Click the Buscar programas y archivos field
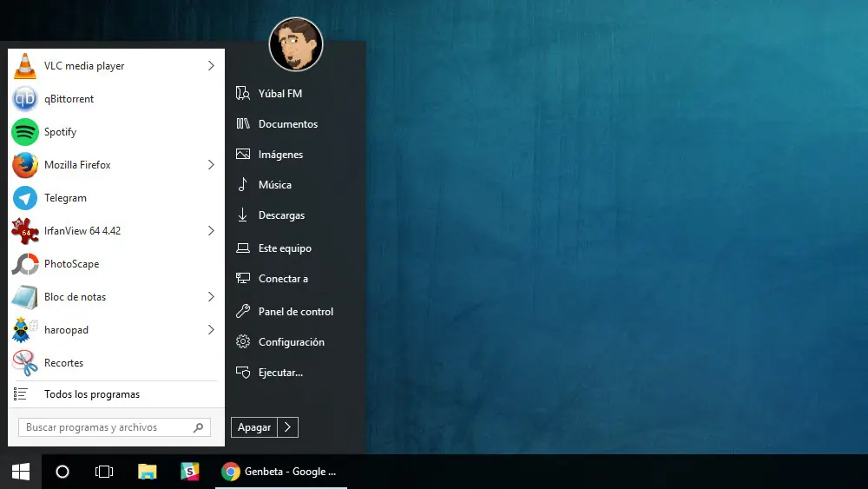The image size is (868, 489). tap(115, 427)
